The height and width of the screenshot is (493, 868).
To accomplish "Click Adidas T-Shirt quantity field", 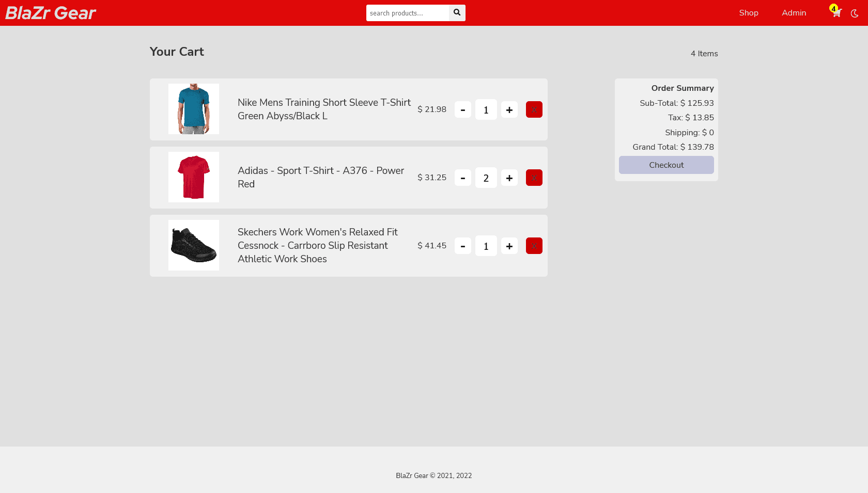I will [486, 178].
